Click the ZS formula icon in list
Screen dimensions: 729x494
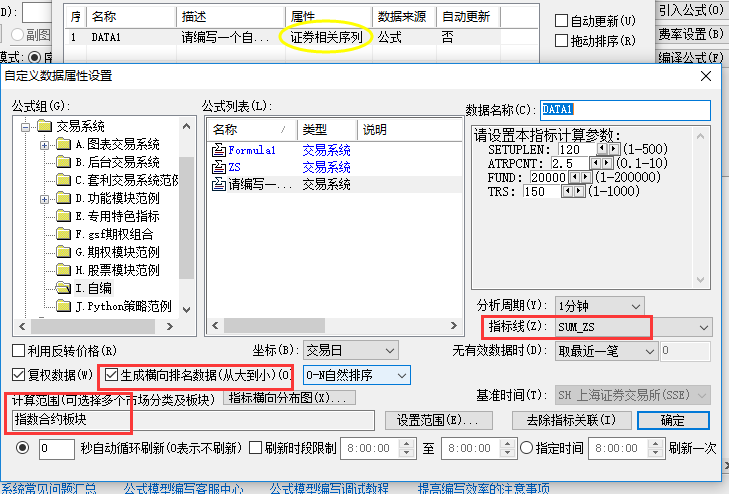tap(219, 167)
